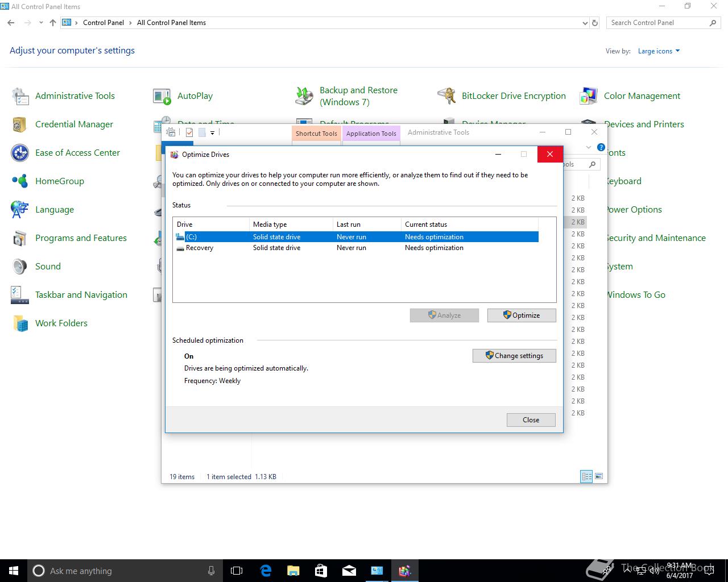Open the Sound icon
The width and height of the screenshot is (728, 582).
coord(20,267)
